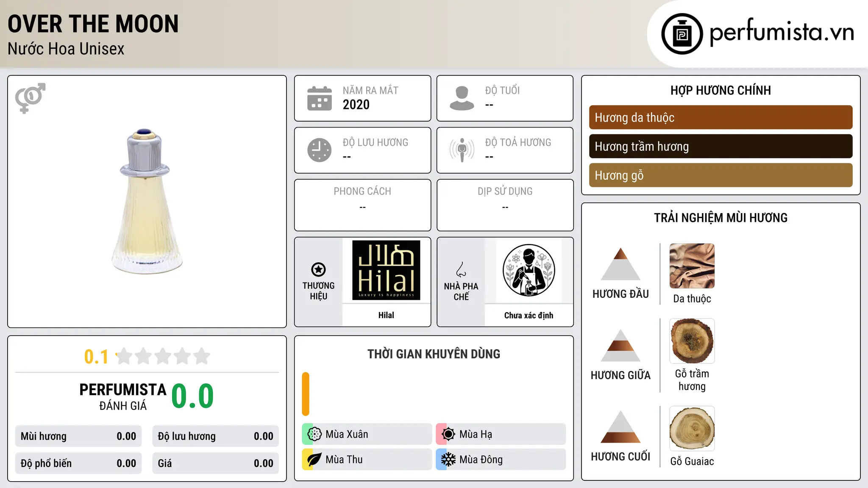Viewport: 868px width, 488px height.
Task: Click the Trải nghiệm mùi hương heading
Action: coord(721,218)
